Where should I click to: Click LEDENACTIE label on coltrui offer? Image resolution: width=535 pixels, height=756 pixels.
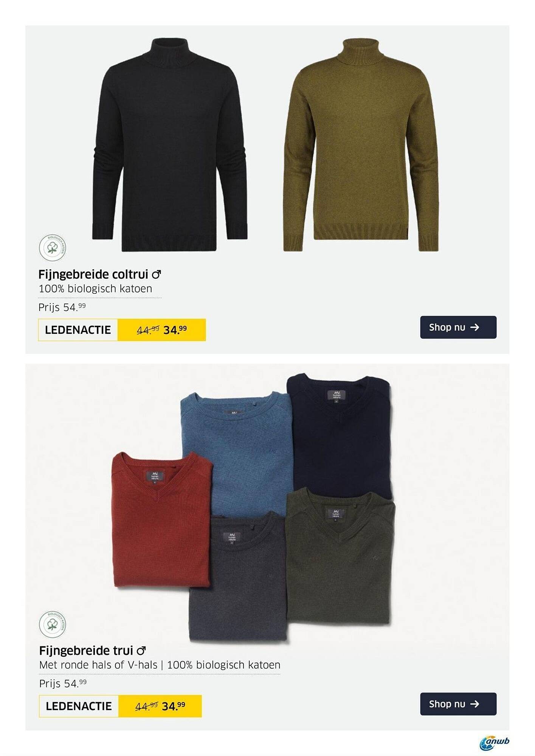pyautogui.click(x=78, y=330)
